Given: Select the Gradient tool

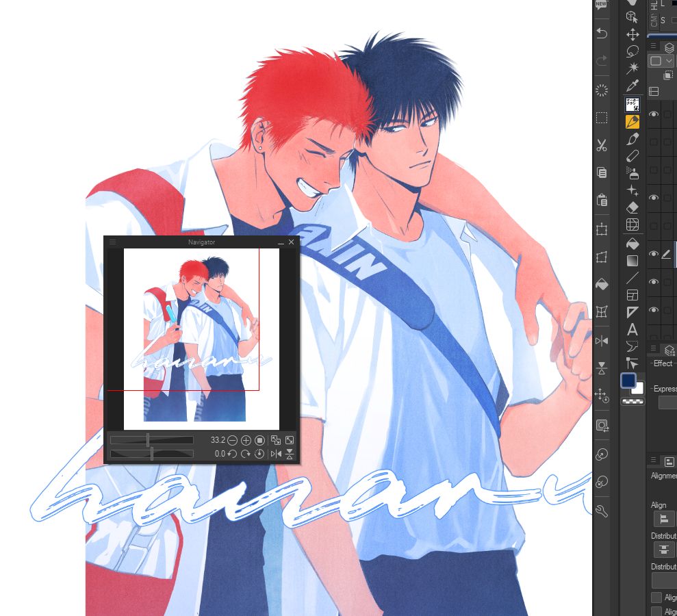Looking at the screenshot, I should point(633,261).
